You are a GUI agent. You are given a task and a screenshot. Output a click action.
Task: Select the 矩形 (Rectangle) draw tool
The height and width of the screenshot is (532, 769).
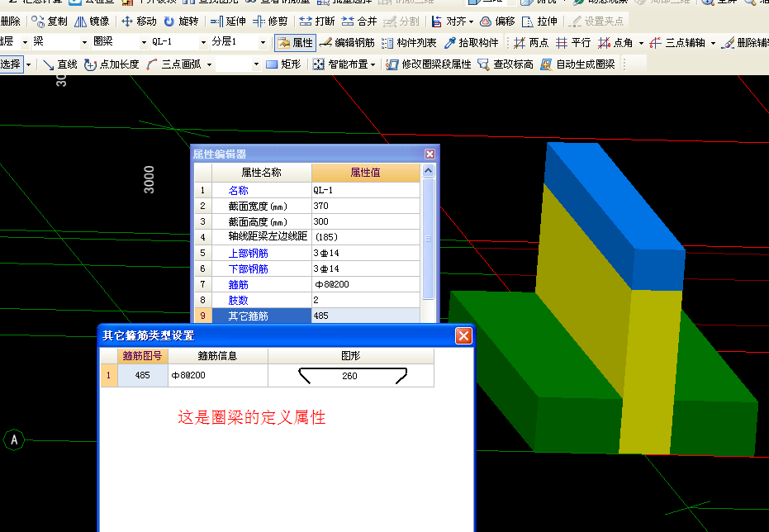(x=283, y=64)
